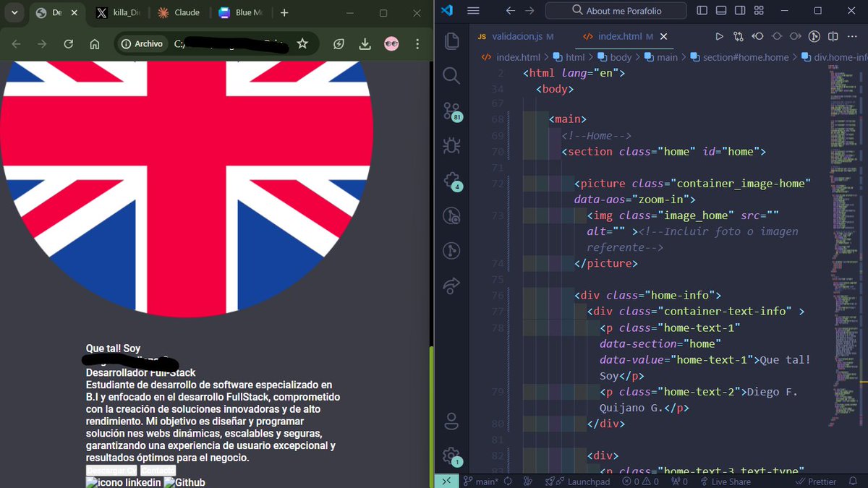Open Run and Debug bug icon
868x488 pixels.
click(452, 145)
